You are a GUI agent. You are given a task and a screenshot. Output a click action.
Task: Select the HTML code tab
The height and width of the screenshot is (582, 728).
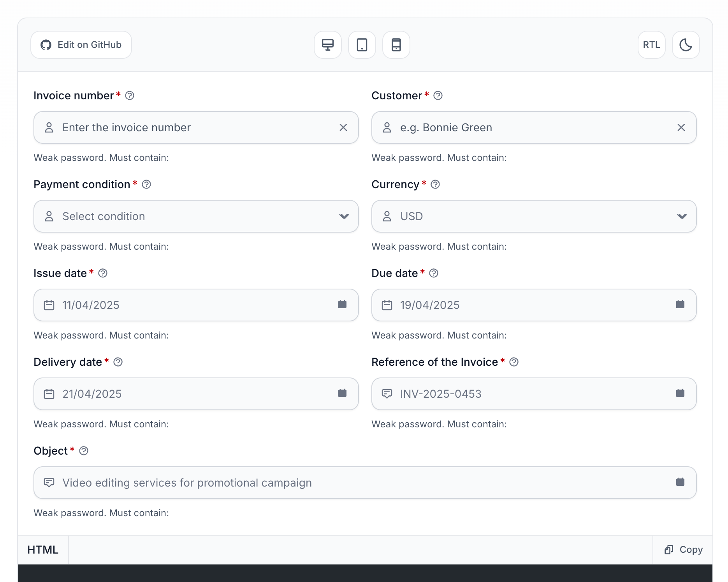click(x=43, y=550)
